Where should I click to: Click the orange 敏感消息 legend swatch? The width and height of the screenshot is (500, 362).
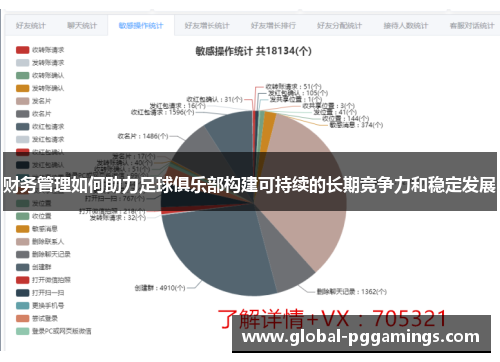click(23, 229)
